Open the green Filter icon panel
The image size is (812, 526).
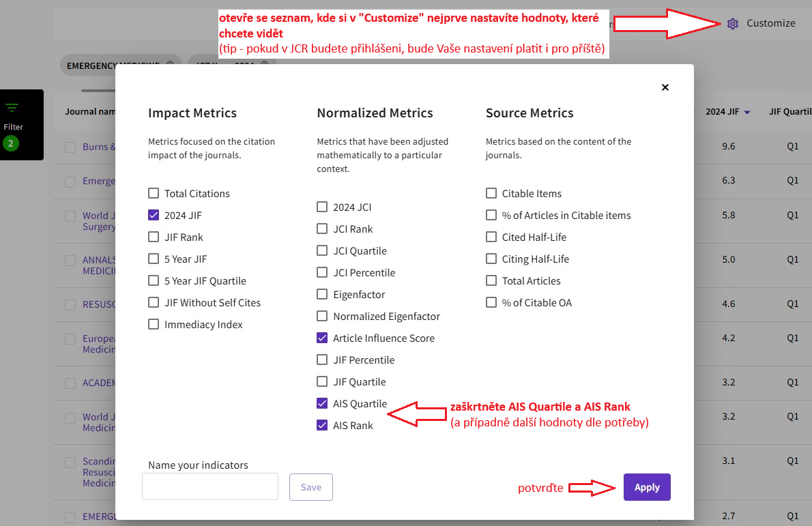[x=12, y=108]
